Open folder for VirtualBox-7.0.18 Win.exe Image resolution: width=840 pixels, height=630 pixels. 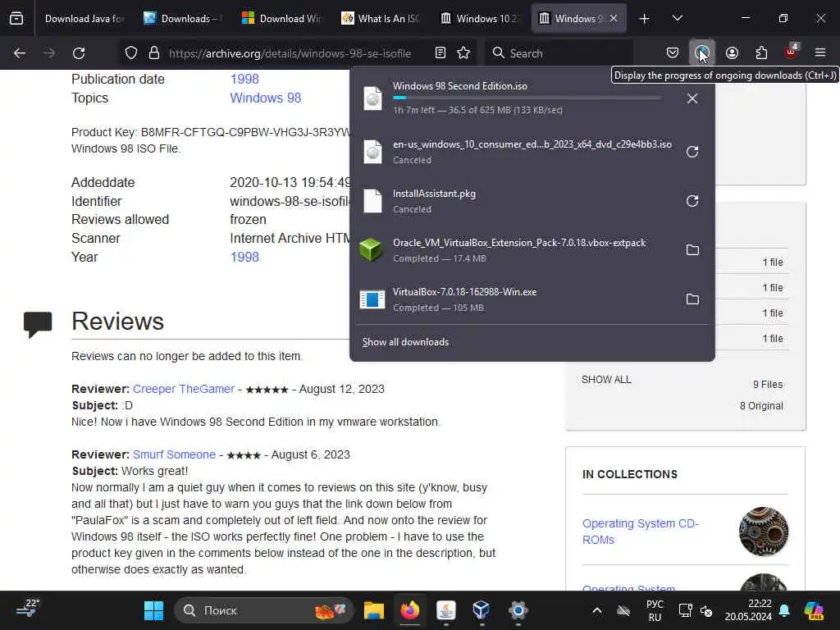pyautogui.click(x=692, y=299)
